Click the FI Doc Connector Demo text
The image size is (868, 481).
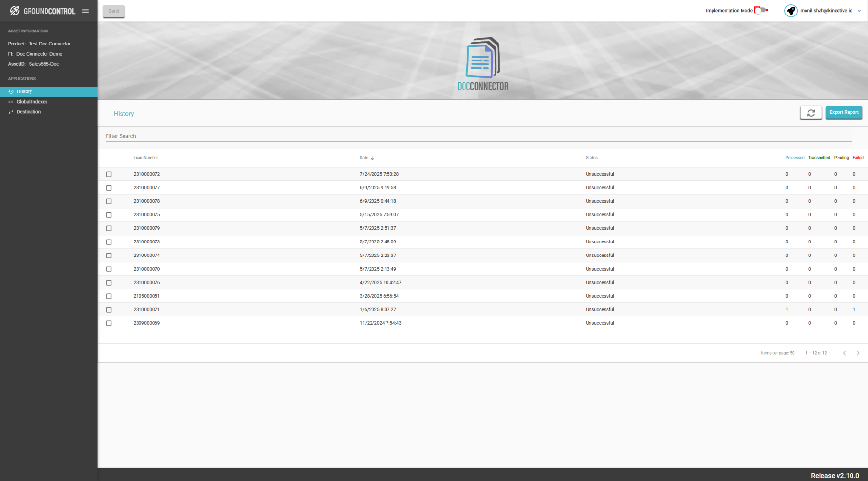pyautogui.click(x=35, y=54)
